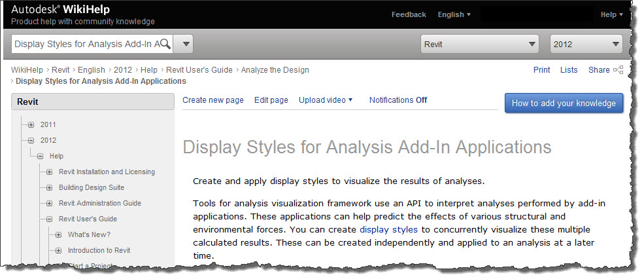Expand the Building Design Suite node
Viewport: 644px width, 279px height.
(x=49, y=187)
